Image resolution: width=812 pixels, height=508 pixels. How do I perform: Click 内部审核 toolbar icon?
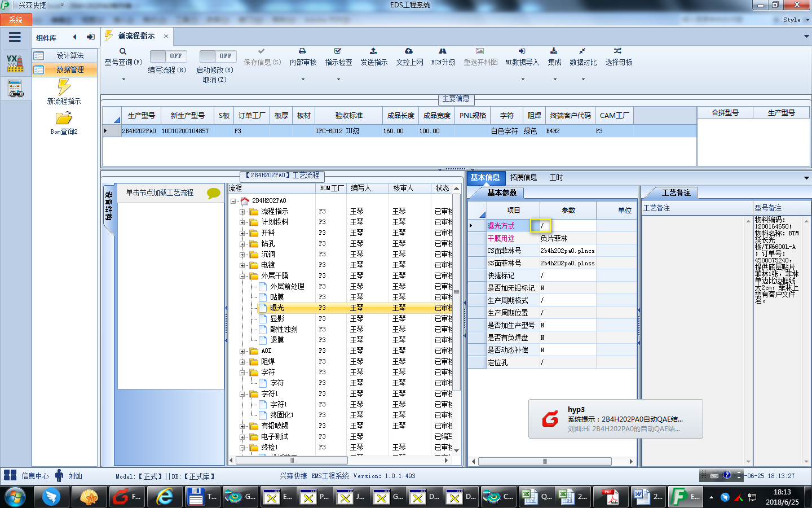303,51
